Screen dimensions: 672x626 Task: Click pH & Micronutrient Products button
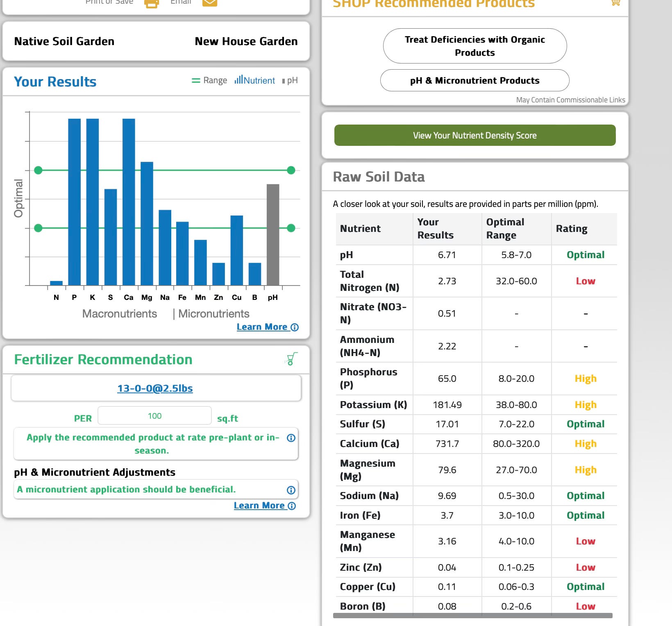[x=475, y=80]
